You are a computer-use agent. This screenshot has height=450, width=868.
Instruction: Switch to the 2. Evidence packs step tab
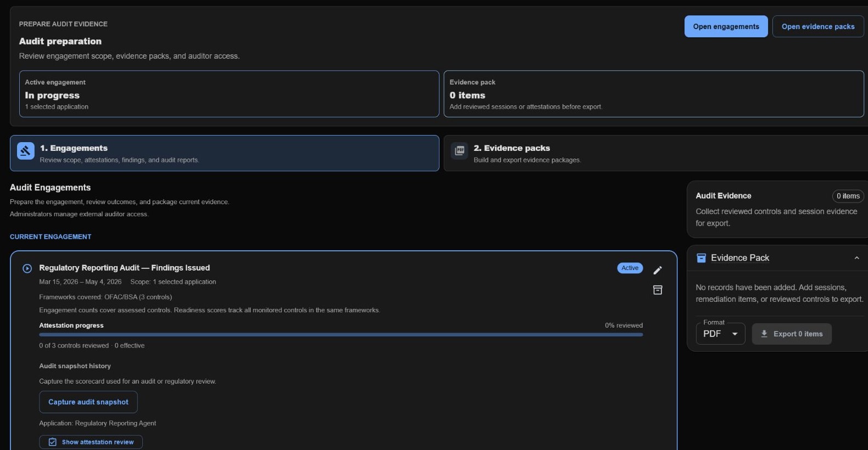pyautogui.click(x=656, y=153)
